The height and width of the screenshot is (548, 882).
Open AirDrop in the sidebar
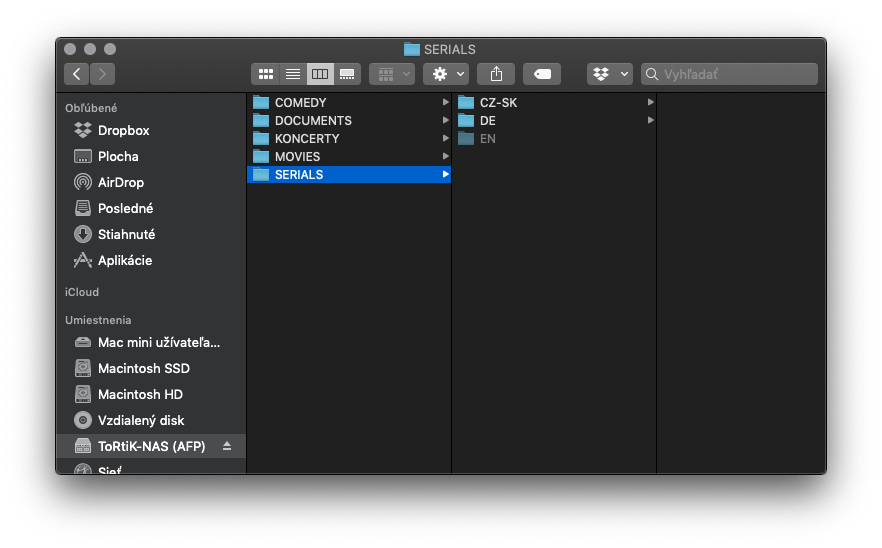120,182
